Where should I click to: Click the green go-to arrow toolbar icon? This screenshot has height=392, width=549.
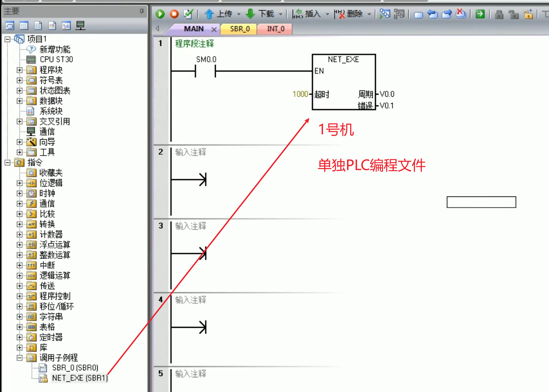480,14
